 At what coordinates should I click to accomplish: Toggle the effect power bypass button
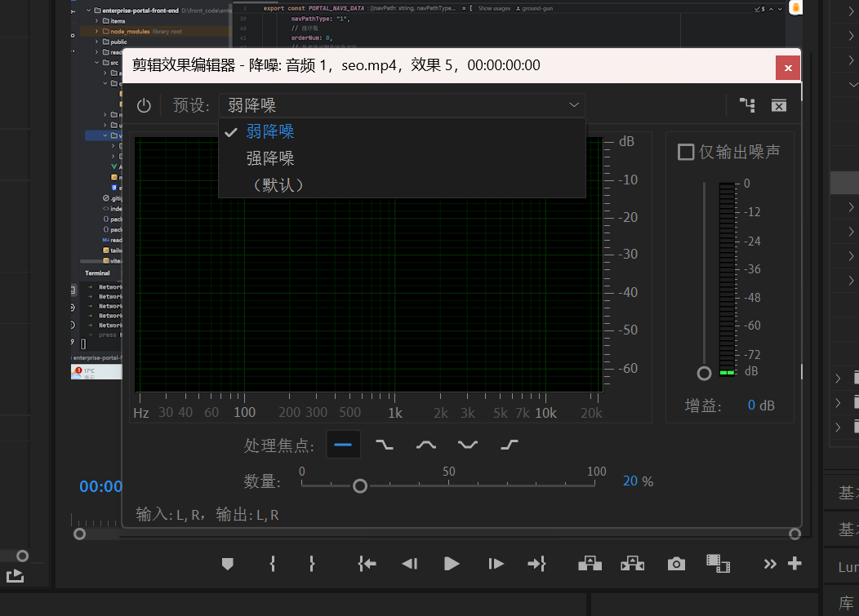coord(144,105)
